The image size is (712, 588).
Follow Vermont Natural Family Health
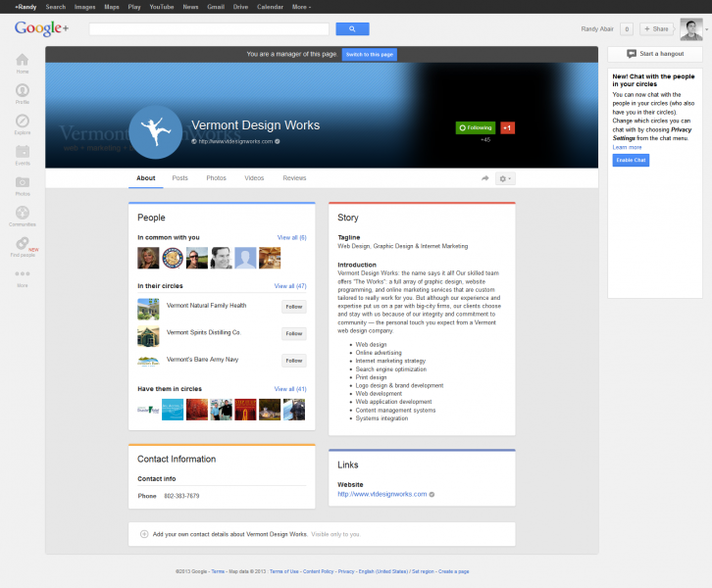click(x=294, y=307)
